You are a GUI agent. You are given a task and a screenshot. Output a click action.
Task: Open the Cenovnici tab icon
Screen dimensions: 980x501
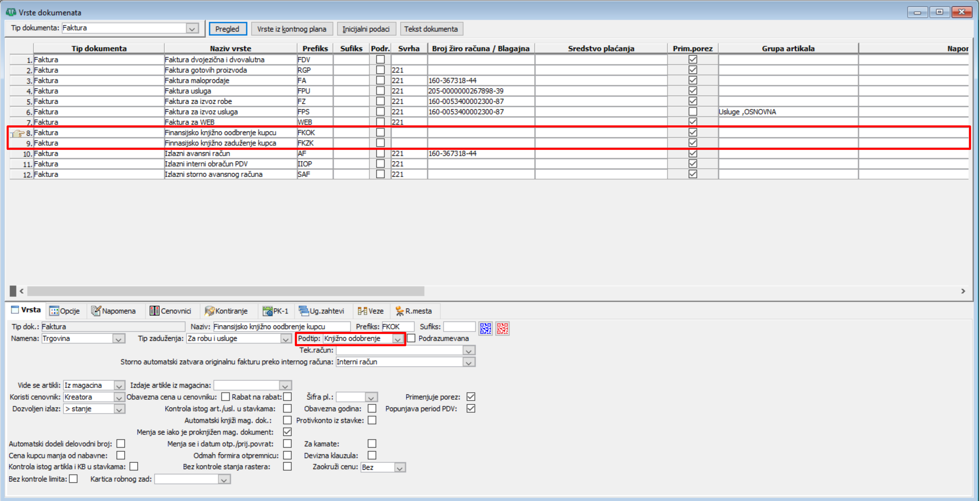(x=154, y=311)
